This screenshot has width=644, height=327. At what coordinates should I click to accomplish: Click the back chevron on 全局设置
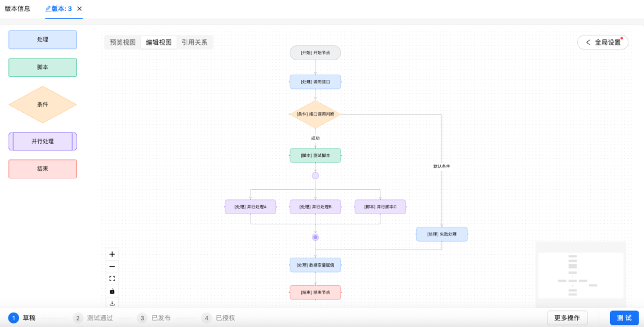point(588,42)
